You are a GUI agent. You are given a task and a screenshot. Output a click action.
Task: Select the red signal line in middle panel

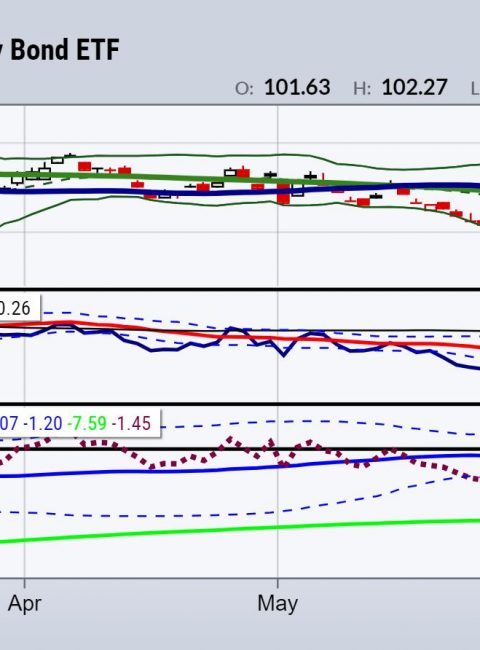pyautogui.click(x=249, y=337)
